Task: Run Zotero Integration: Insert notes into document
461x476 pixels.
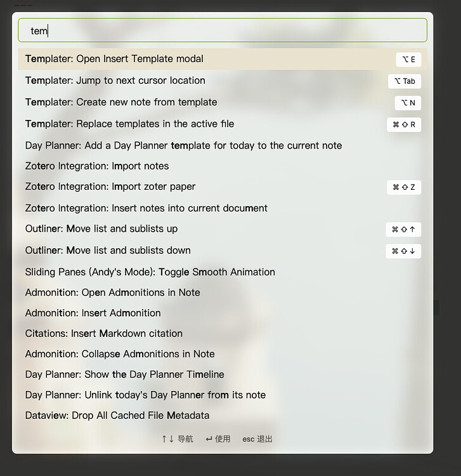Action: pos(146,208)
